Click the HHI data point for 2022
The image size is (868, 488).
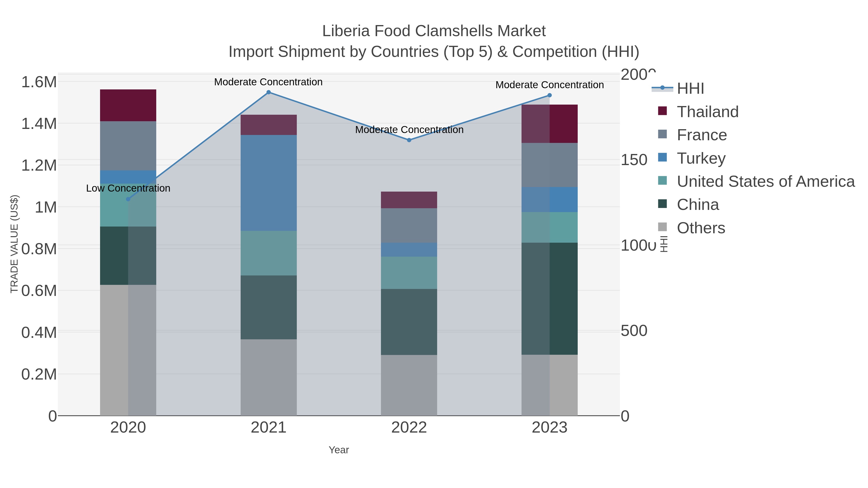pos(409,140)
